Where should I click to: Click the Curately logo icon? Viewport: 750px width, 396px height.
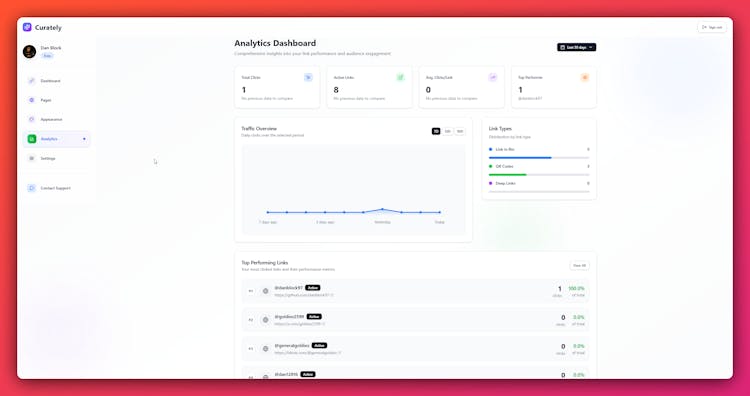pos(27,27)
